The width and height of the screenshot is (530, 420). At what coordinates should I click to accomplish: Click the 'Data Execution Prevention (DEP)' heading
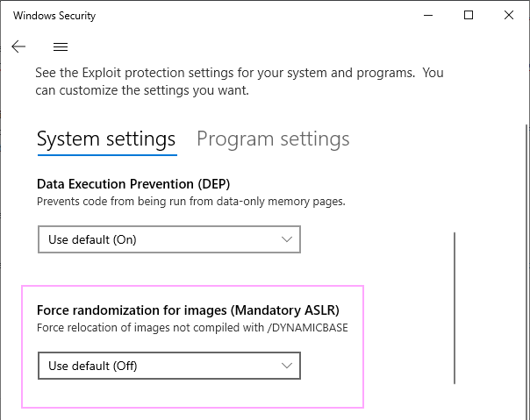[133, 184]
